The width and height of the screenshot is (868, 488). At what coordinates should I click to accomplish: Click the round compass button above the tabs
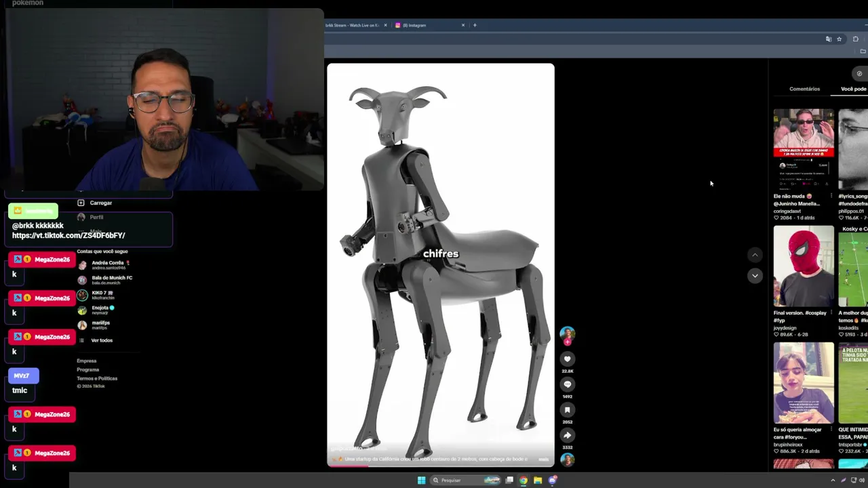click(x=859, y=74)
